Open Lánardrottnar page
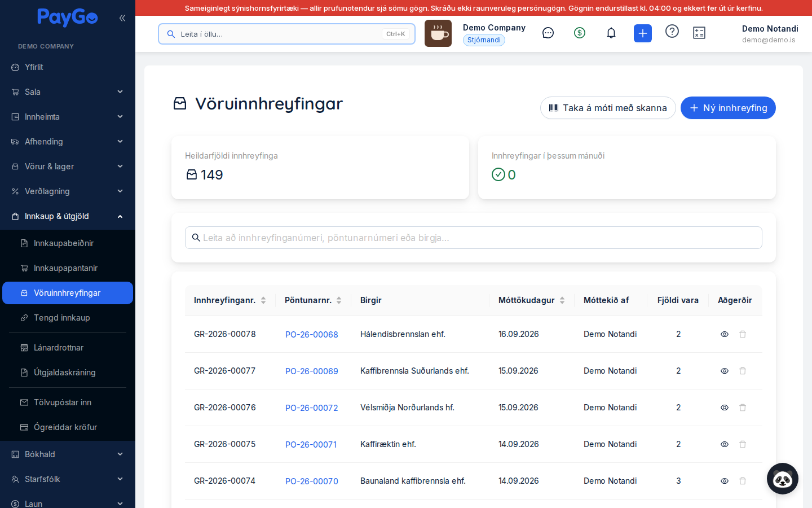812x508 pixels. (x=68, y=348)
